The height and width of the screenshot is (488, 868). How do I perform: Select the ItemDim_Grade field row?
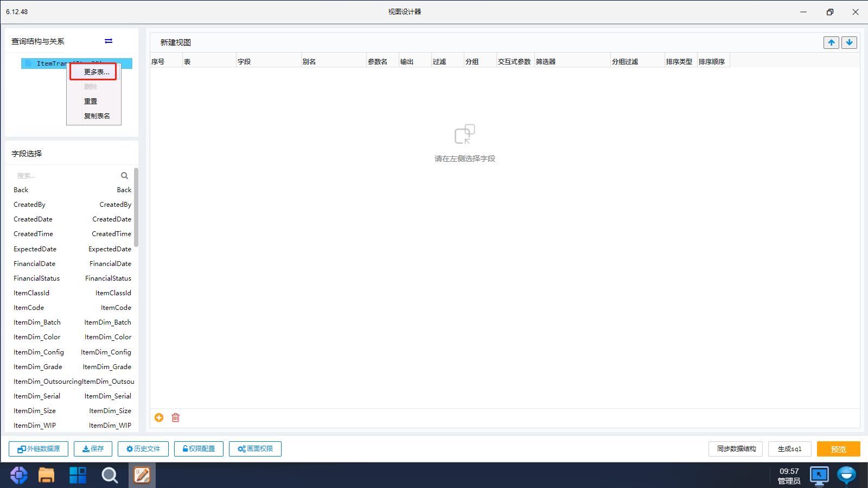point(72,367)
